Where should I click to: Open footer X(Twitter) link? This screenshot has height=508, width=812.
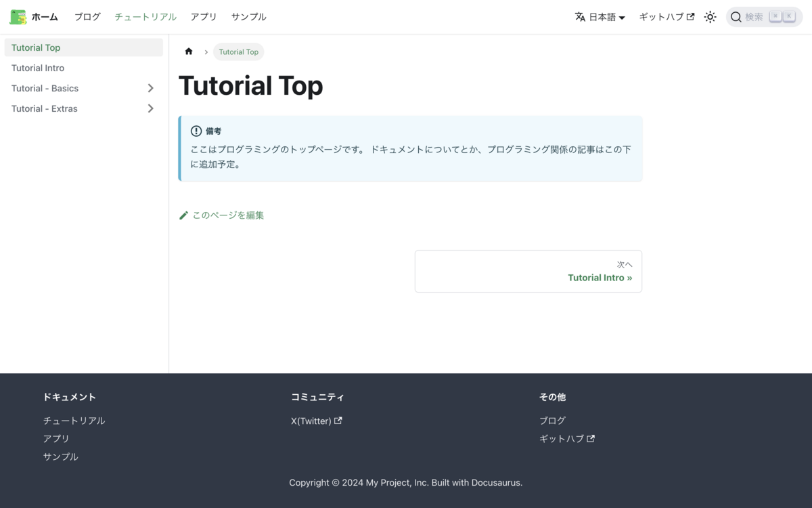coord(317,421)
